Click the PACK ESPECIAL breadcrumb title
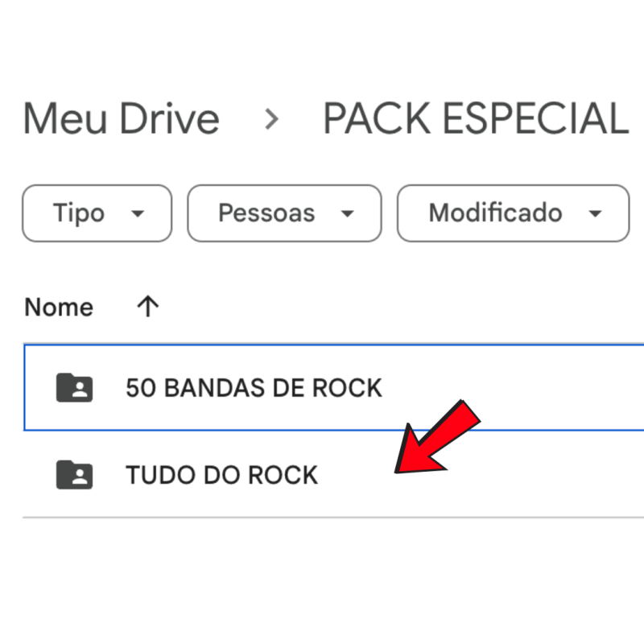Screen dimensions: 644x644 pyautogui.click(x=475, y=119)
